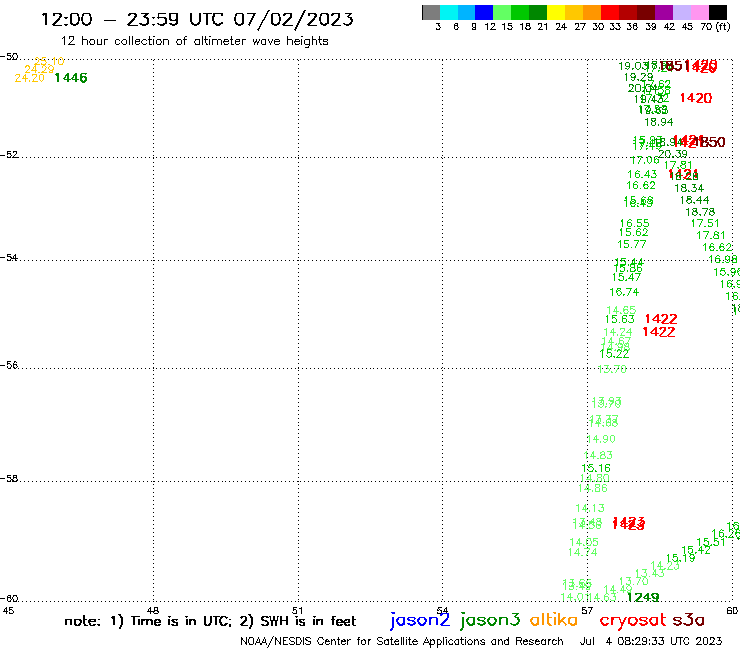Click the timestamp 'Jul 4 08:29:33 UTC 2023'
The image size is (740, 650).
tap(651, 641)
